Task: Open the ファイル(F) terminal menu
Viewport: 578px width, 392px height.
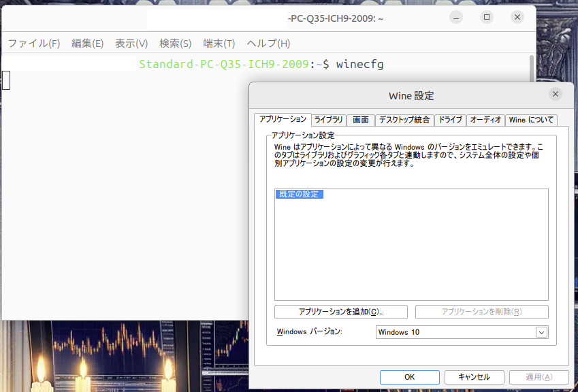Action: 34,44
